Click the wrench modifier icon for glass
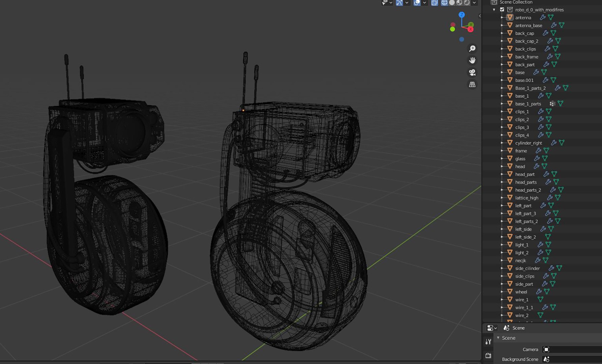602x364 pixels. pos(537,158)
